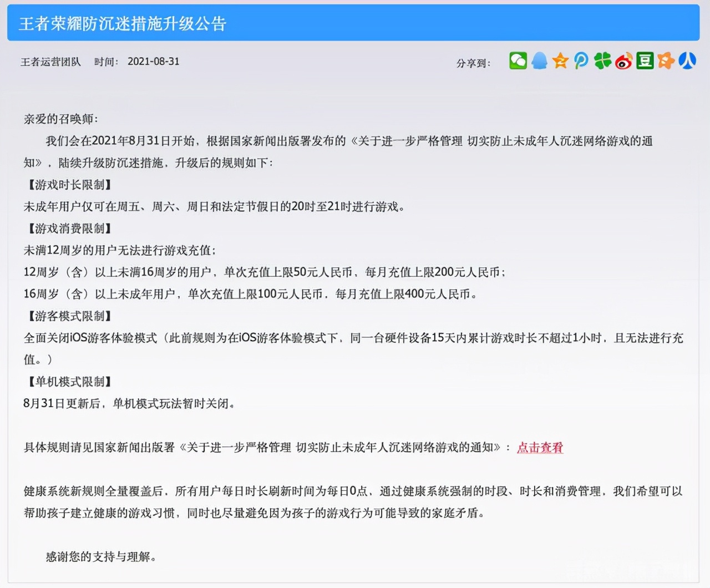The image size is (710, 588).
Task: Share to Douban using the green 豆 icon
Action: (645, 61)
